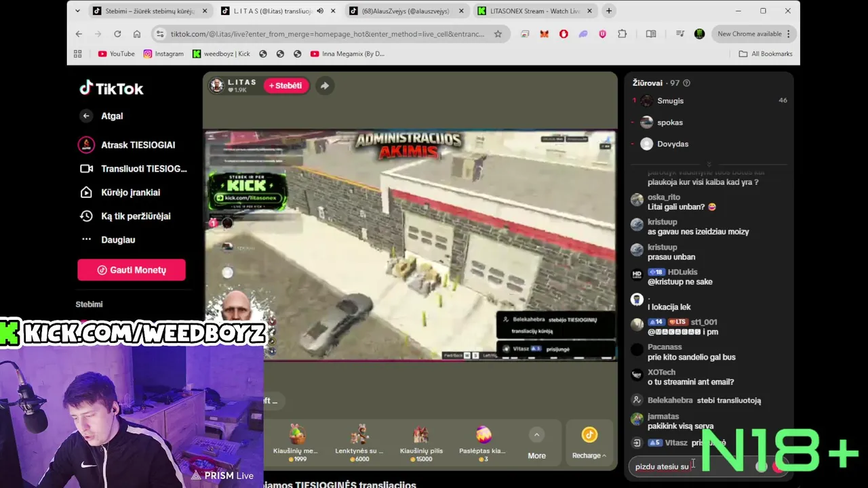Open the apps grid bookmark icon

coord(78,54)
